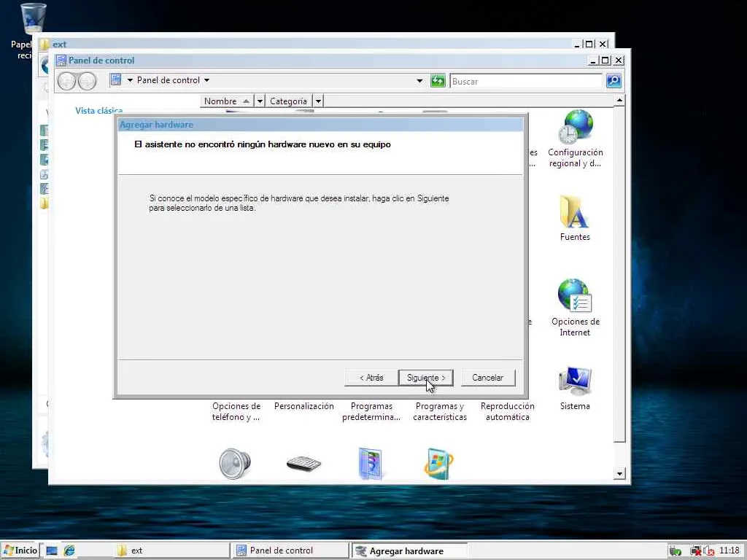This screenshot has width=747, height=560.
Task: Open the Nombre column dropdown arrow
Action: click(260, 101)
